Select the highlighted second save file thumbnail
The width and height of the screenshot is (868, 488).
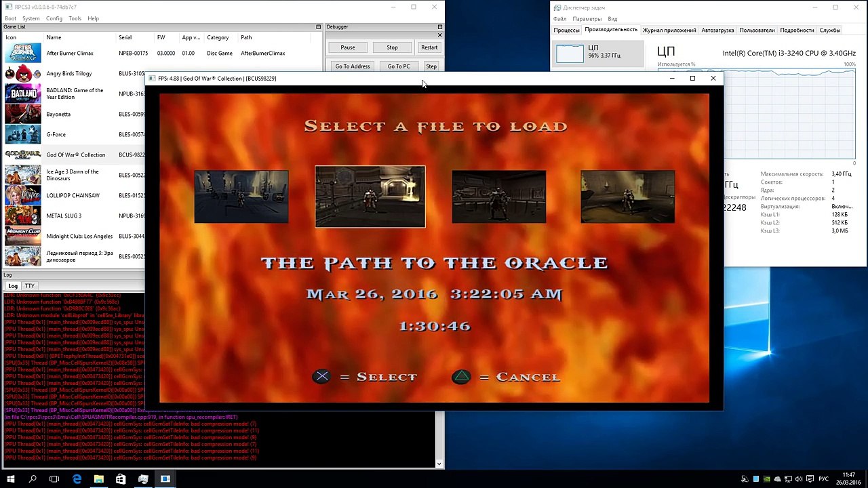click(x=370, y=197)
